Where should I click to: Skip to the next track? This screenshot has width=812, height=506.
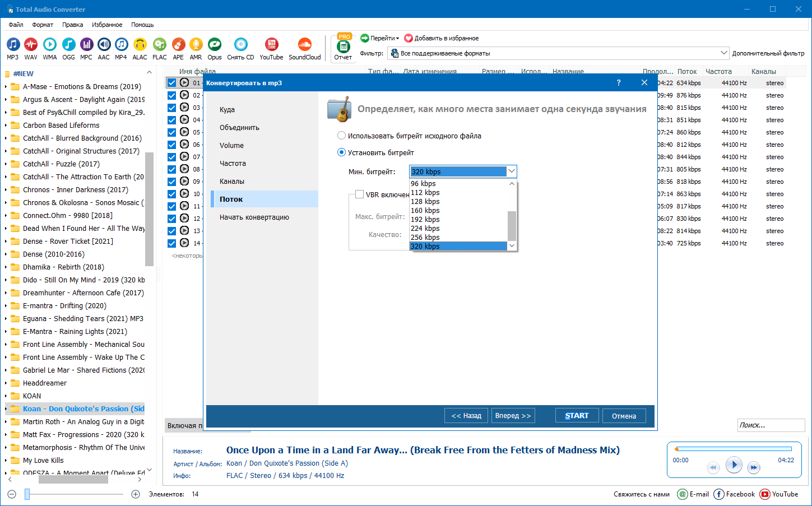[754, 467]
